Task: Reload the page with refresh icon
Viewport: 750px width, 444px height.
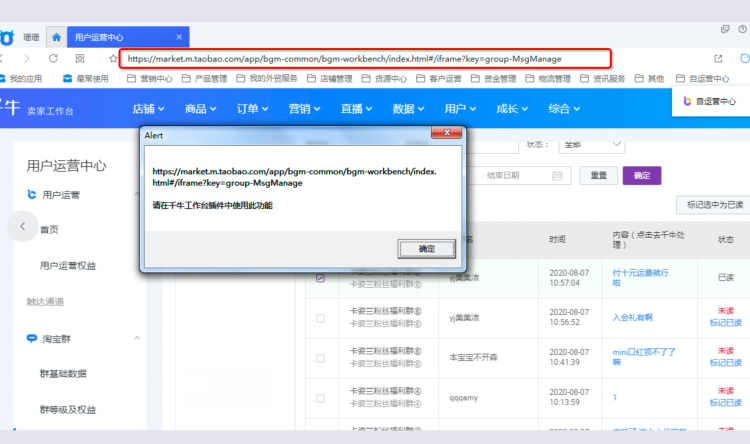Action: pos(53,58)
